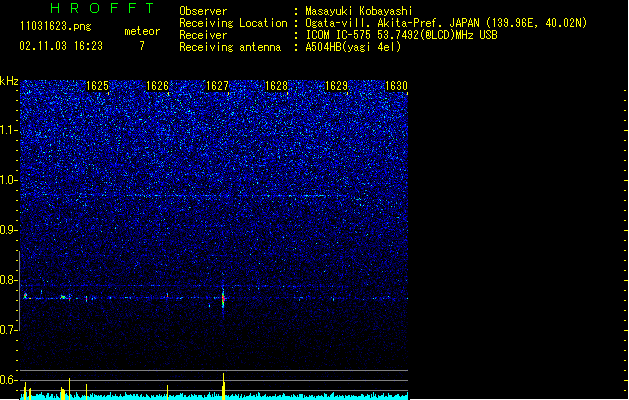Click the 'meteor' count label
629x400 pixels.
coord(142,31)
